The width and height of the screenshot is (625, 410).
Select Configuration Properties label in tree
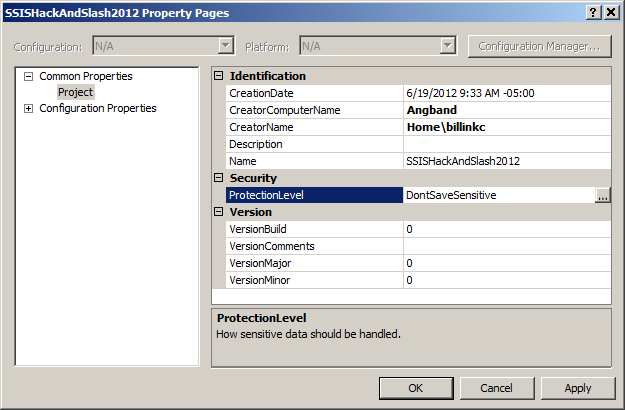click(x=98, y=108)
